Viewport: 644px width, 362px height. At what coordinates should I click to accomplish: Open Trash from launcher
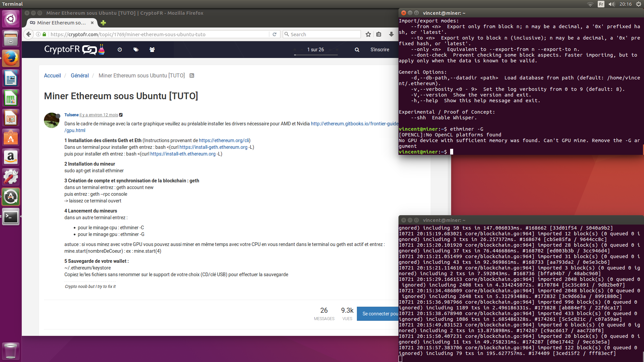pos(11,351)
